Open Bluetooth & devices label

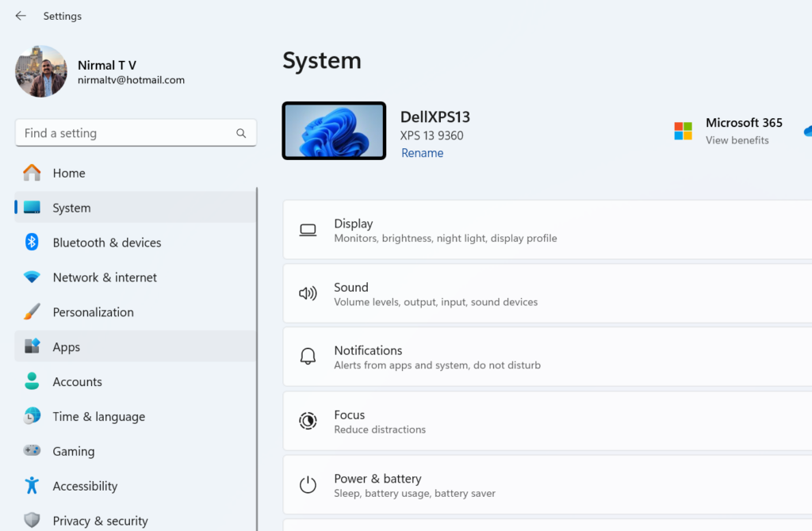107,243
